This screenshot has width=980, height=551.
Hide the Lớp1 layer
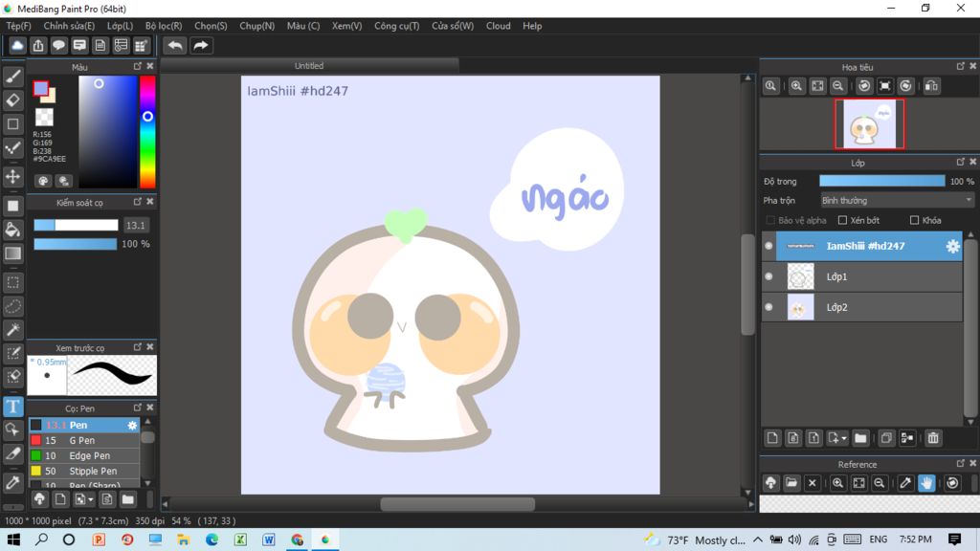click(768, 276)
